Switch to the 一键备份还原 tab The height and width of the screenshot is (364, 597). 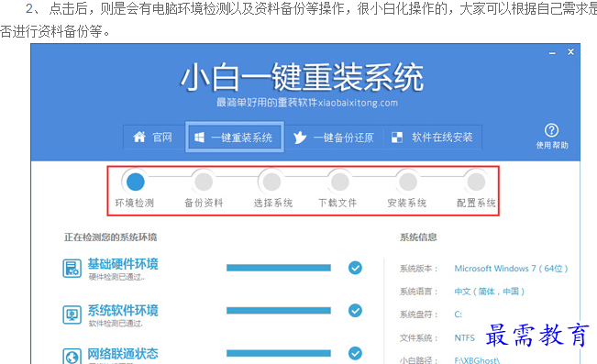tap(334, 137)
